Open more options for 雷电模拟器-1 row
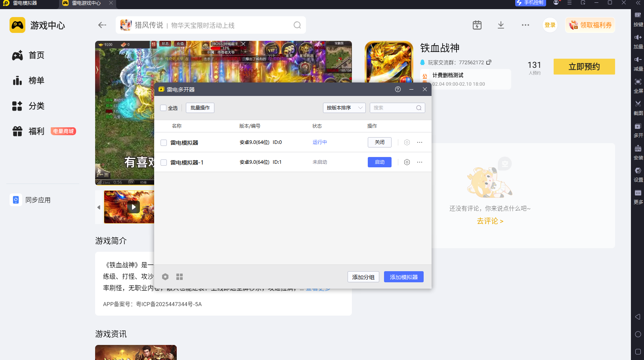 click(420, 162)
